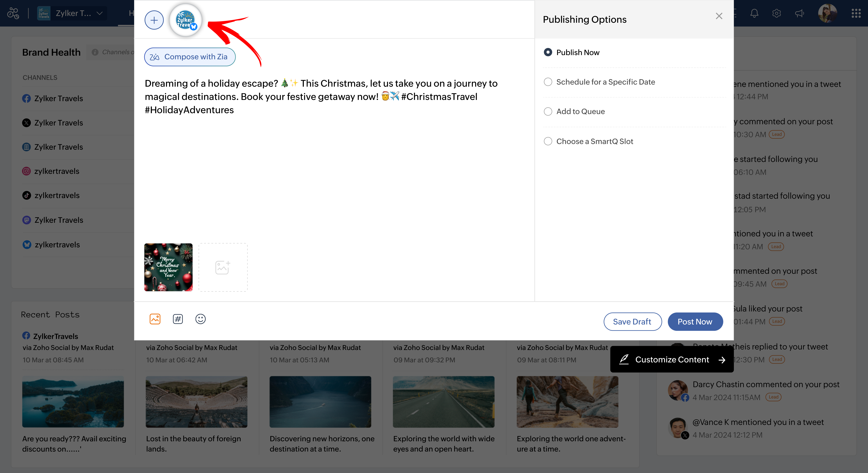
Task: Click Darcy Chastin's avatar in notifications
Action: pyautogui.click(x=678, y=390)
